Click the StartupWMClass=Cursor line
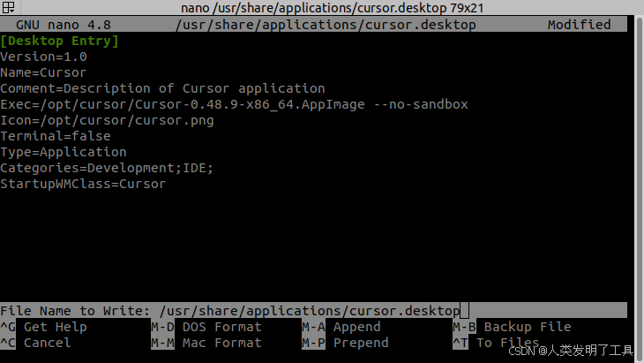This screenshot has height=363, width=644. [x=83, y=184]
